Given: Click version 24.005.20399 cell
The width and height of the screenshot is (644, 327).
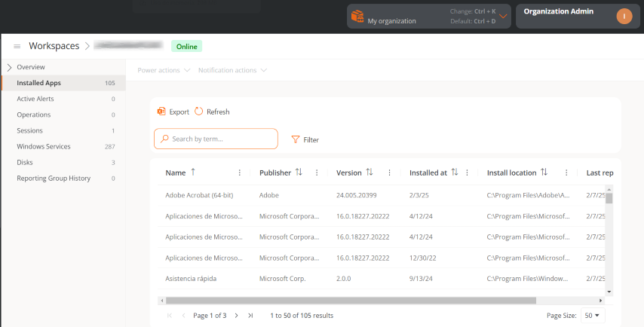Looking at the screenshot, I should click(356, 195).
